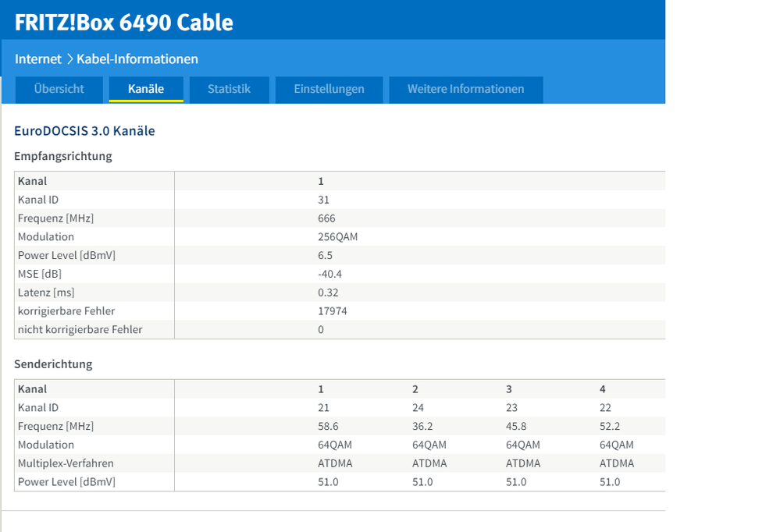Click upstream channel 3 column header
Viewport: 780px width, 532px height.
(509, 389)
